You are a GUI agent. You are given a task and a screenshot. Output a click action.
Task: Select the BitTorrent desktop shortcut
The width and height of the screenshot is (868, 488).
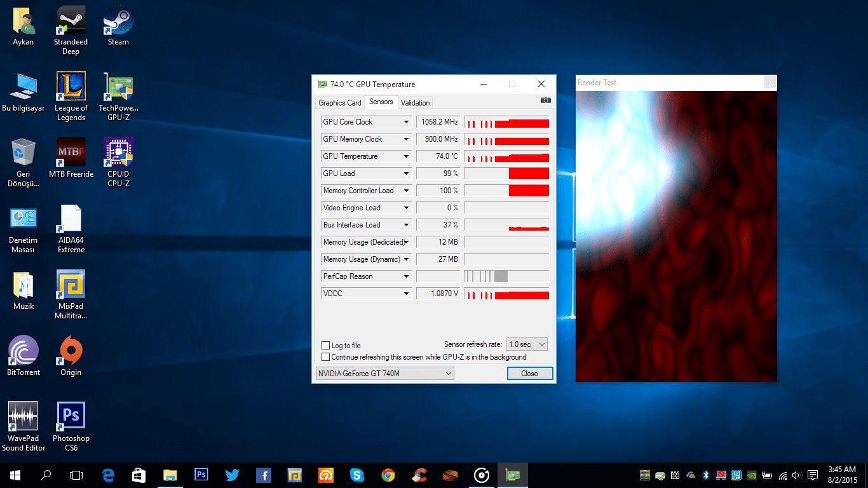point(24,356)
